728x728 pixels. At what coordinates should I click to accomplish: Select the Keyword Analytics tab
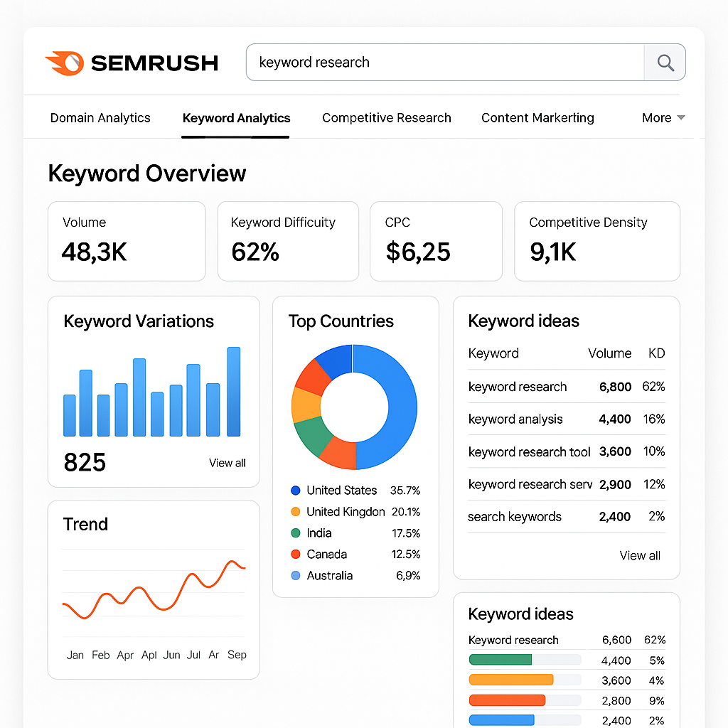[236, 118]
